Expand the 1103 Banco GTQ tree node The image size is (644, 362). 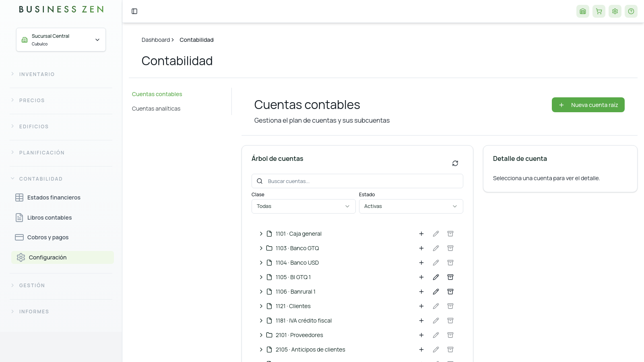coord(261,248)
